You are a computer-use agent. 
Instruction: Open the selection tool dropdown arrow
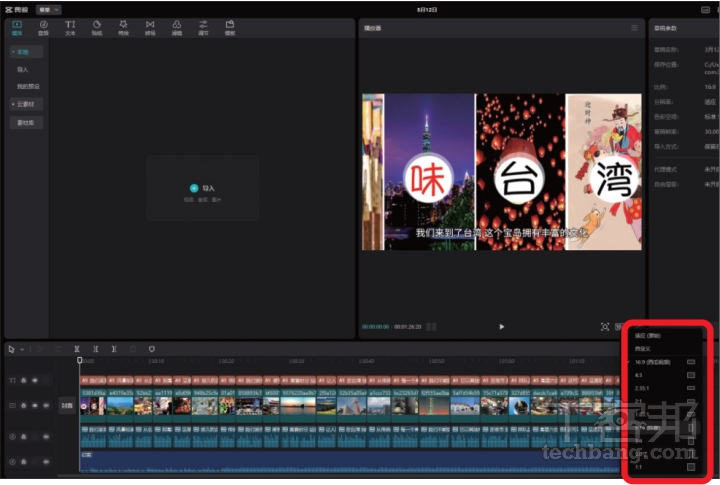point(22,350)
